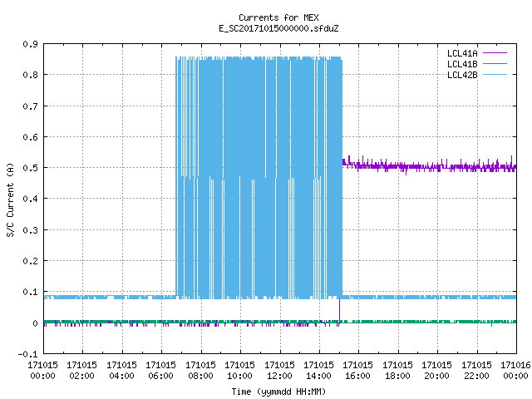Select the LCL41B legend label
The height and width of the screenshot is (399, 532).
(462, 64)
